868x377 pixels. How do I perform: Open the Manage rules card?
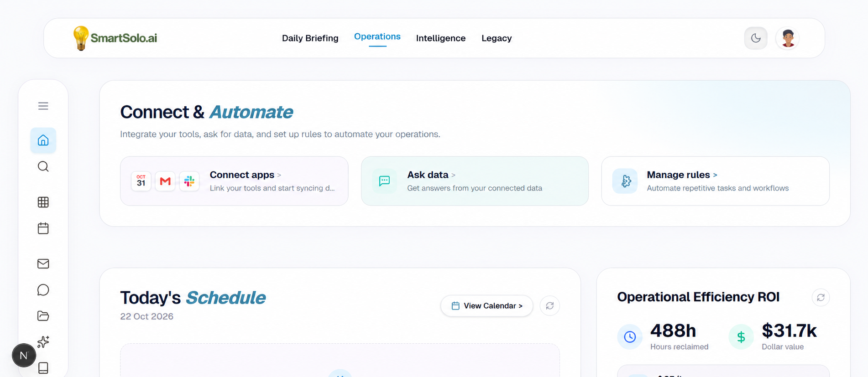(x=716, y=181)
